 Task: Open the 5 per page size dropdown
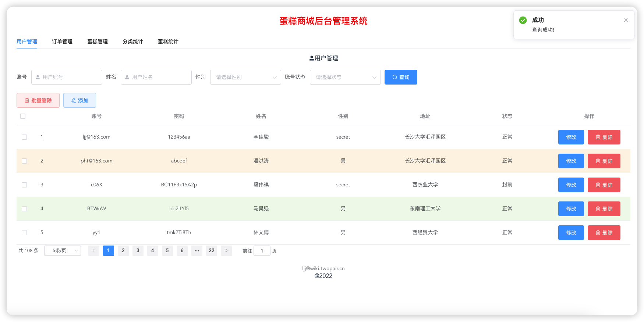click(x=62, y=251)
